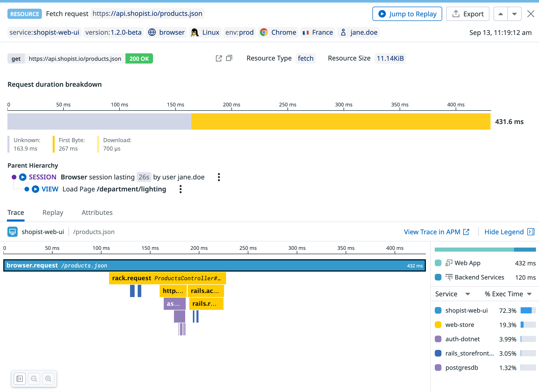Select the rack.request span in flame graph

(x=167, y=278)
